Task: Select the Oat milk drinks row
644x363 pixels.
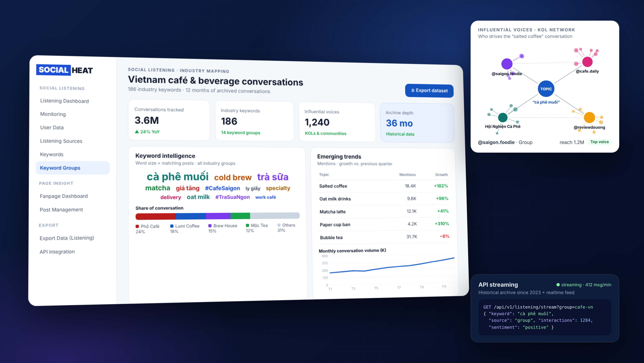Action: (x=384, y=199)
